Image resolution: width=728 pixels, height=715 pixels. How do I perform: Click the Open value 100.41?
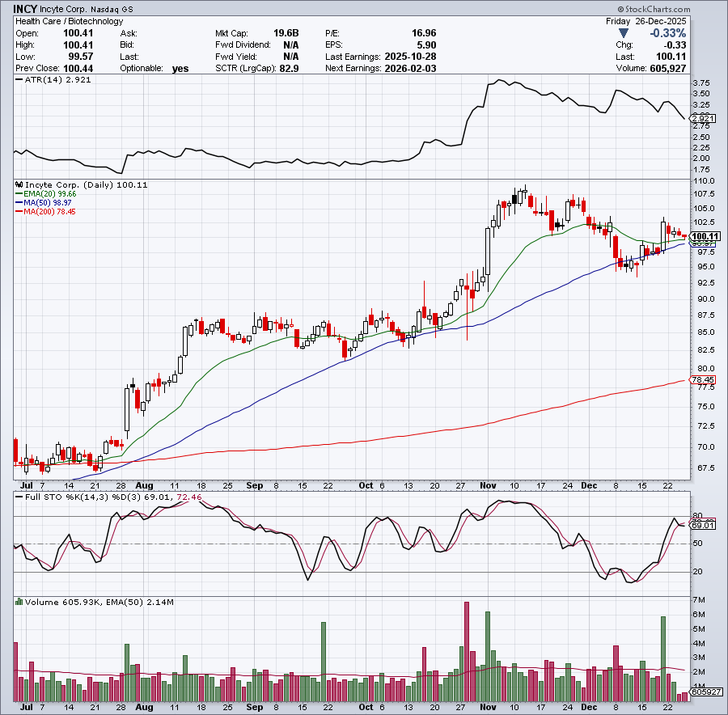click(78, 33)
